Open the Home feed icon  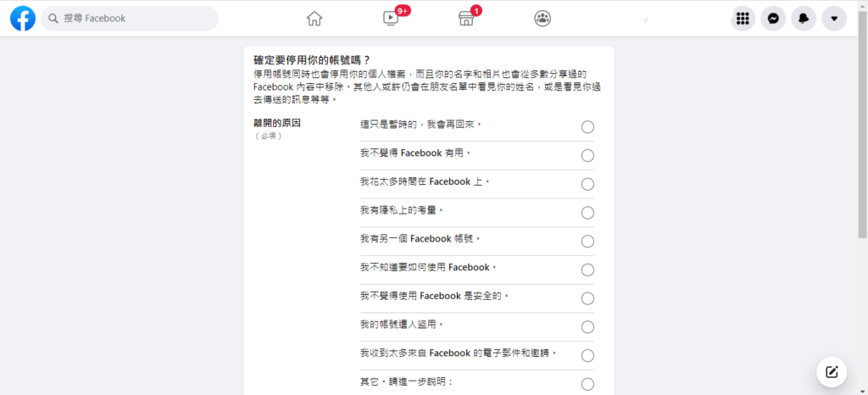tap(314, 19)
